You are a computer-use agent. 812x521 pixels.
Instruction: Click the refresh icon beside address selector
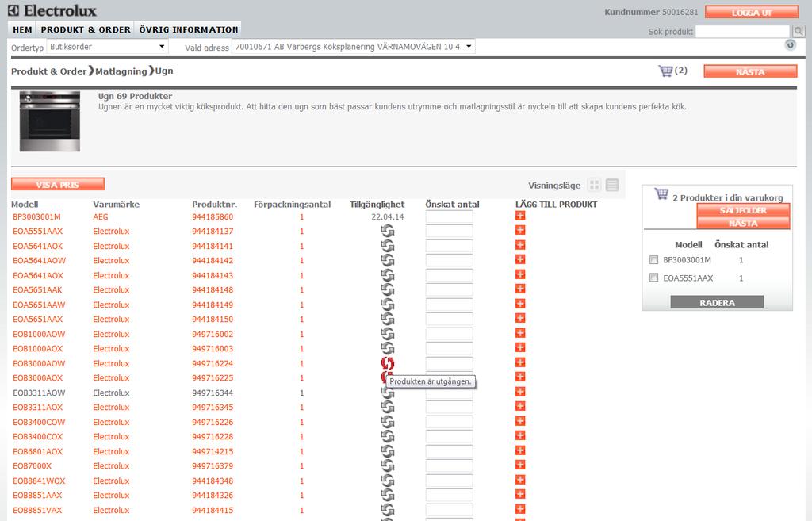point(791,45)
